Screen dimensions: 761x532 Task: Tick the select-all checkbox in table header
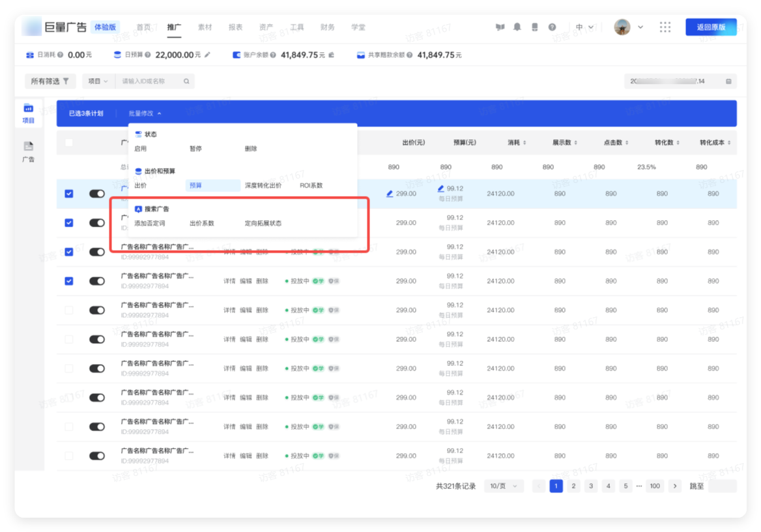tap(69, 143)
